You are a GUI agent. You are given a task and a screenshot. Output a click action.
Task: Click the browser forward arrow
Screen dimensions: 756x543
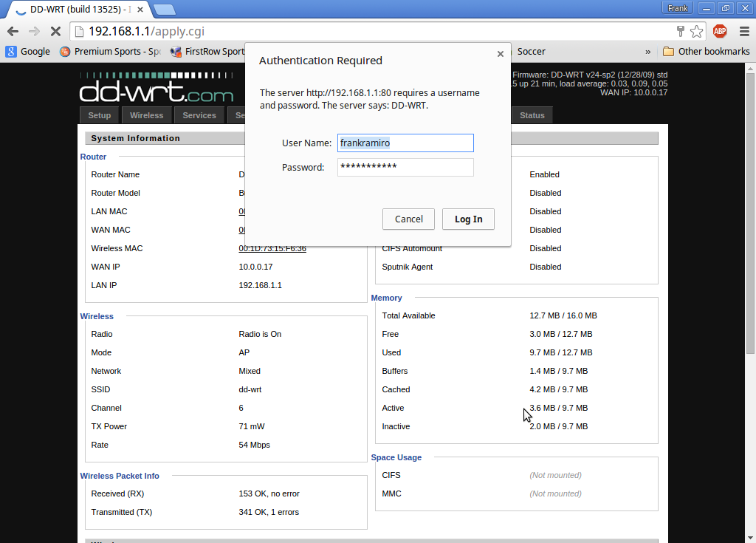(34, 31)
